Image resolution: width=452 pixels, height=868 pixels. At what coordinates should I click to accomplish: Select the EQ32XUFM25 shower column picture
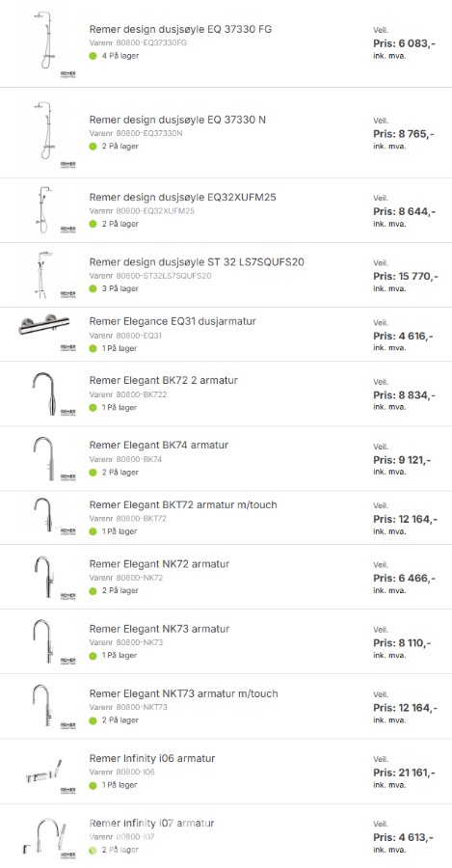click(x=49, y=210)
